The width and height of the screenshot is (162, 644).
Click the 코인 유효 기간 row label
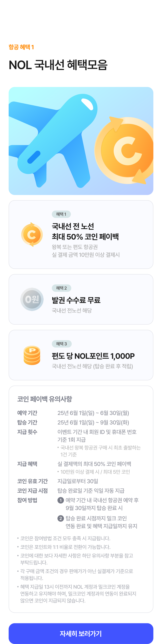tap(32, 481)
